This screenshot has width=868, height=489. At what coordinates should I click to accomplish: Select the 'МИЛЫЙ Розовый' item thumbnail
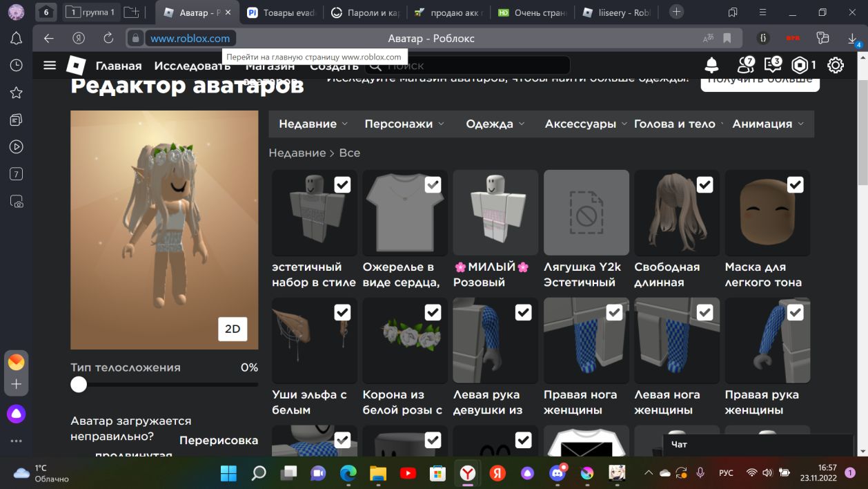point(495,213)
